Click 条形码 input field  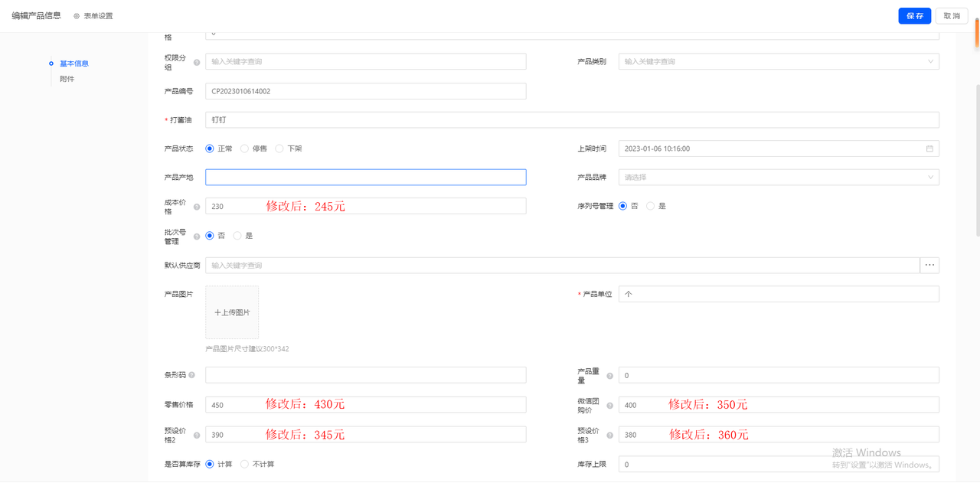coord(366,375)
